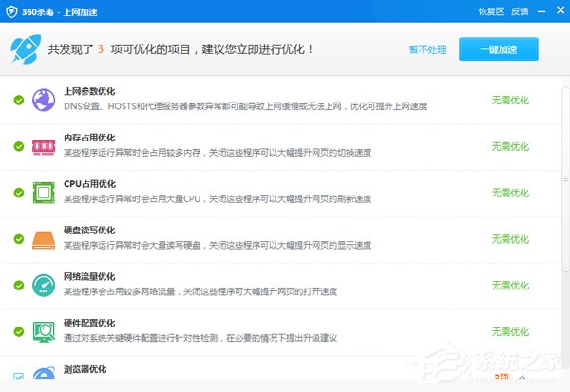Click 无需优化 status for 网络流量优化
Image resolution: width=570 pixels, height=392 pixels.
coord(510,286)
